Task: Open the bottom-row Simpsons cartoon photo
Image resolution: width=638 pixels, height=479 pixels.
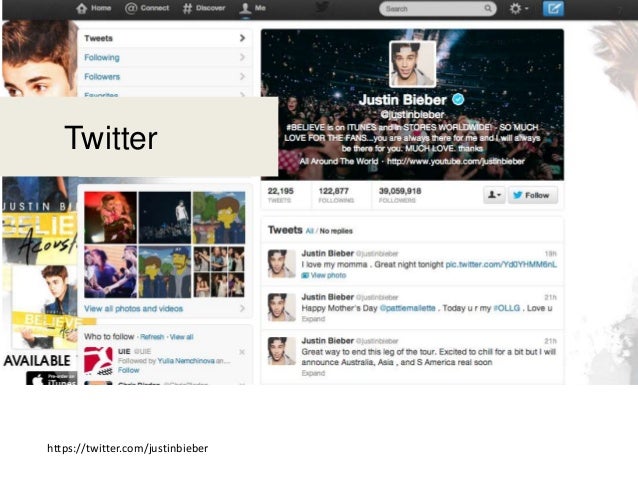Action: click(164, 271)
